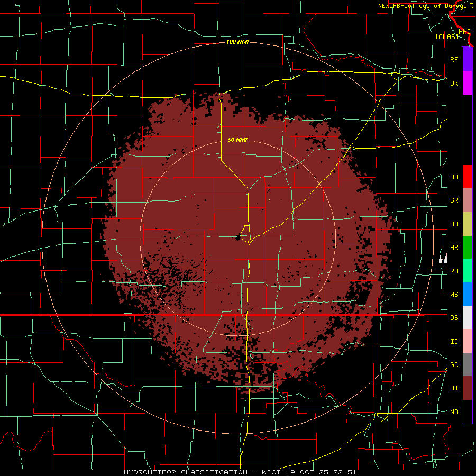Click the KICT station identifier in caption
This screenshot has width=476, height=476.
click(x=272, y=472)
